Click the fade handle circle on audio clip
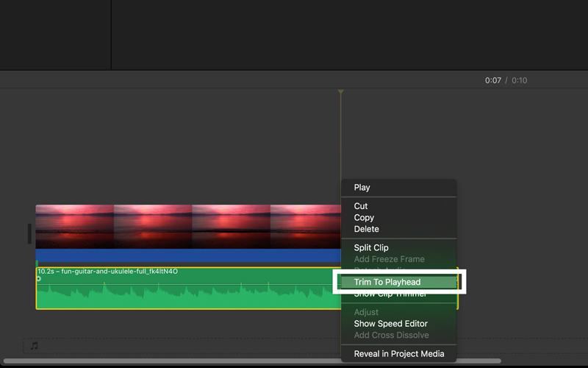Viewport: 588px width, 368px height. [x=38, y=279]
